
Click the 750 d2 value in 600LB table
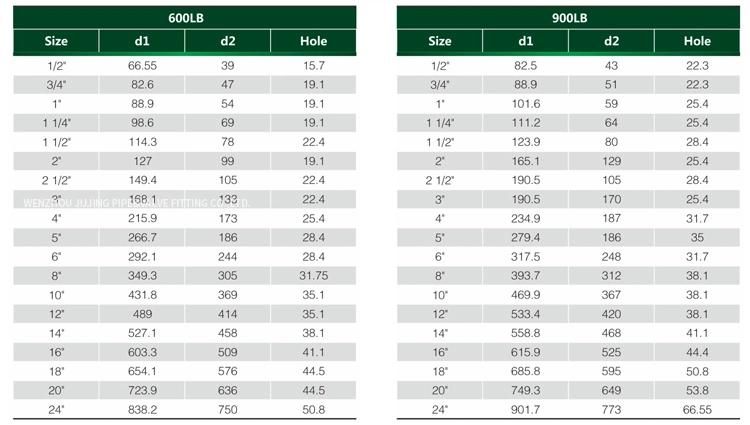(228, 410)
